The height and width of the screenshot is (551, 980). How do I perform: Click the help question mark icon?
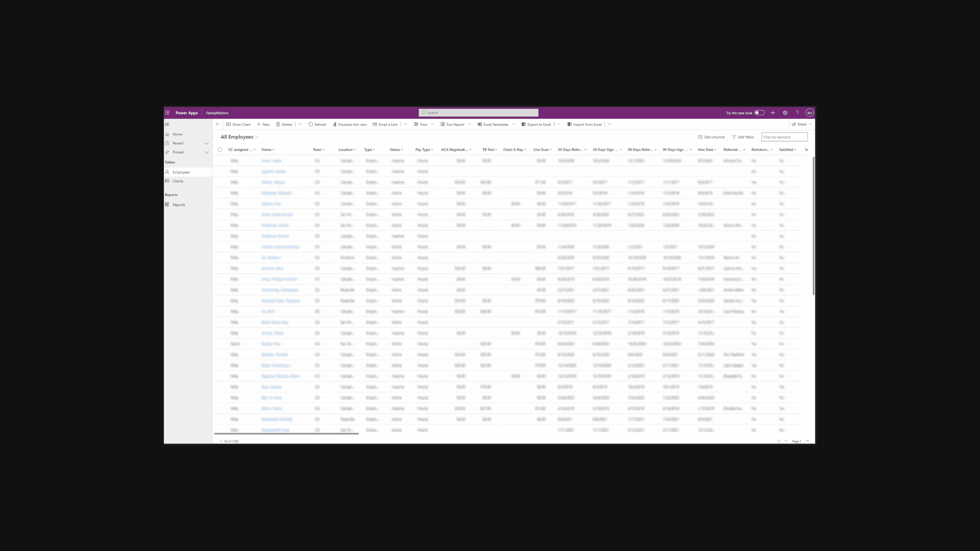tap(797, 113)
